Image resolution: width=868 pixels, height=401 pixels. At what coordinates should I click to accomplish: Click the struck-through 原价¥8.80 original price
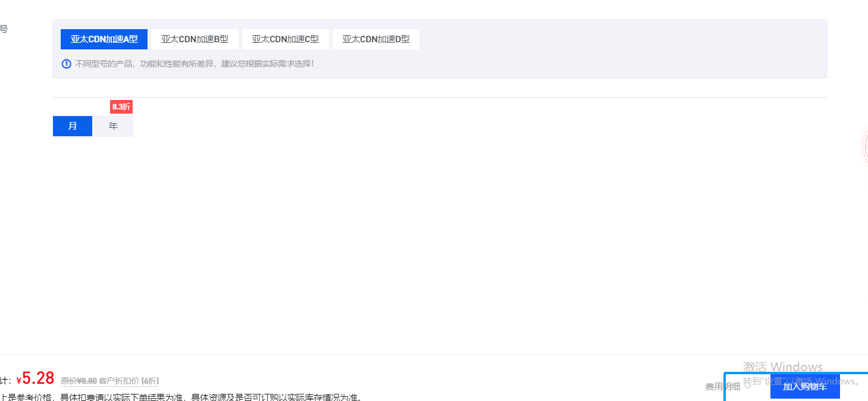point(79,381)
